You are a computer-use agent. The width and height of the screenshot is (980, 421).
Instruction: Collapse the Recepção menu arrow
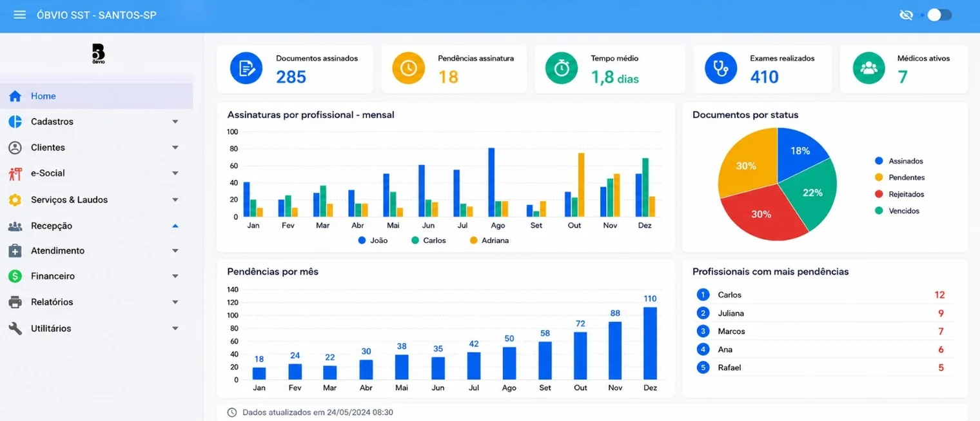point(175,226)
